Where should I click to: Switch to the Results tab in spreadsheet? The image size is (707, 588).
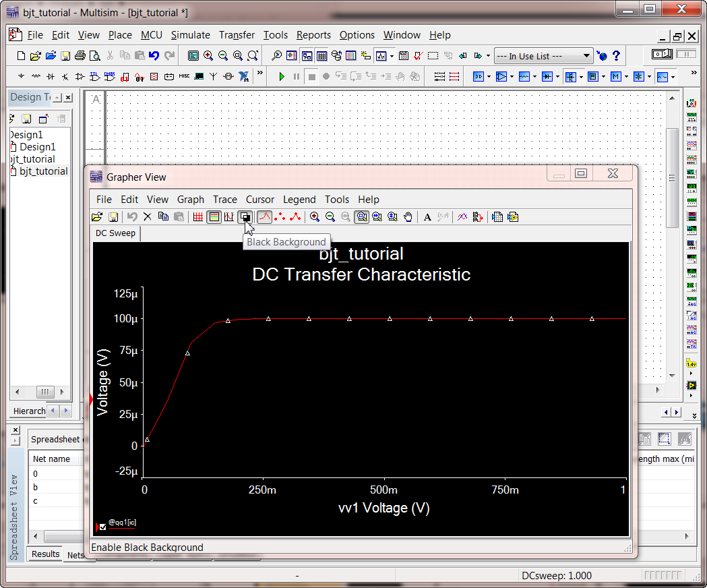click(46, 554)
